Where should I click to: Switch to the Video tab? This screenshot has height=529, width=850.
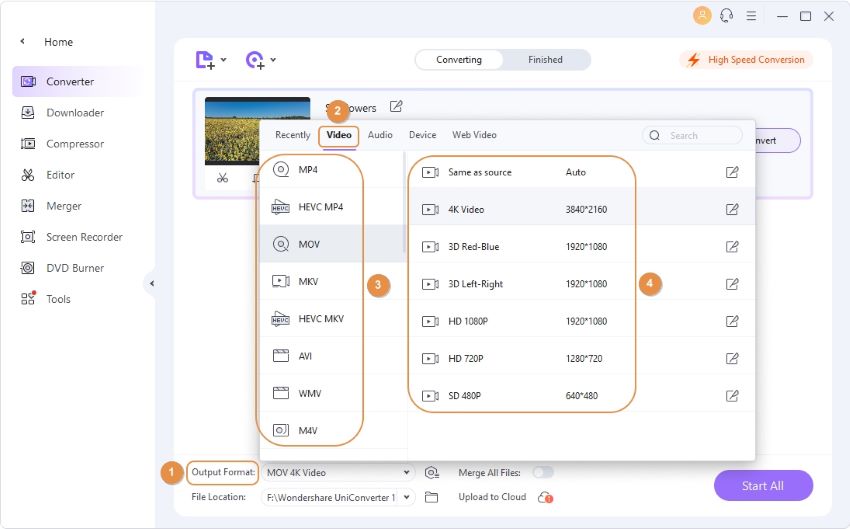[339, 135]
